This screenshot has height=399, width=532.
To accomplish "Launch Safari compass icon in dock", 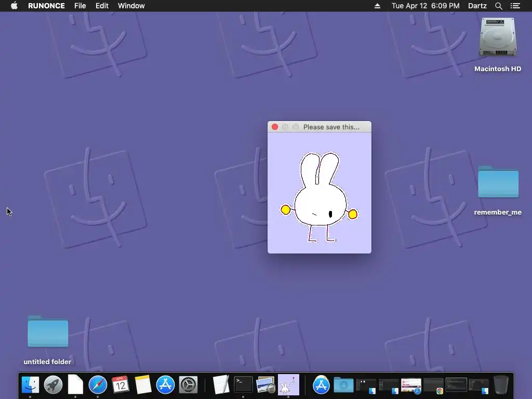I will click(x=98, y=385).
